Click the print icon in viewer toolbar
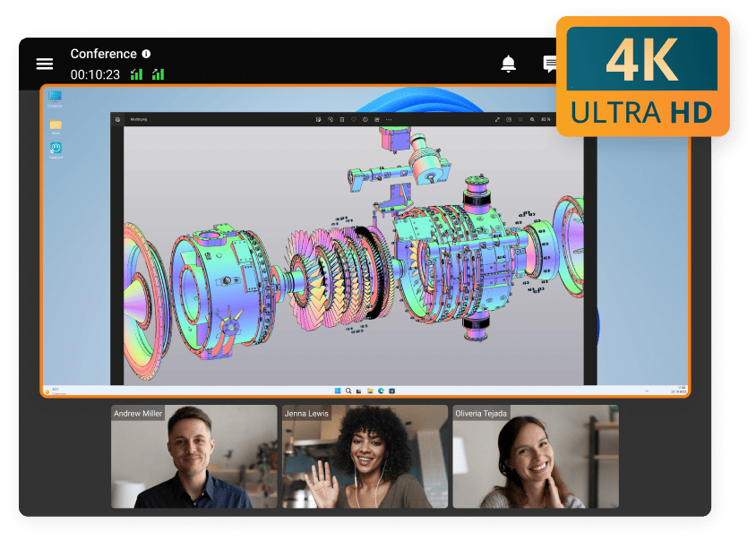Screen dimensions: 756x541 tap(377, 120)
